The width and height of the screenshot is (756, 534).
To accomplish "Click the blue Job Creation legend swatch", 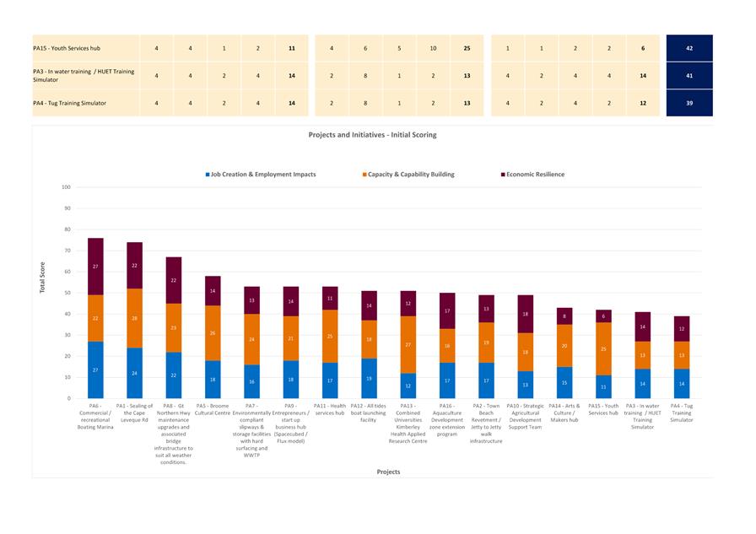I will click(x=207, y=175).
